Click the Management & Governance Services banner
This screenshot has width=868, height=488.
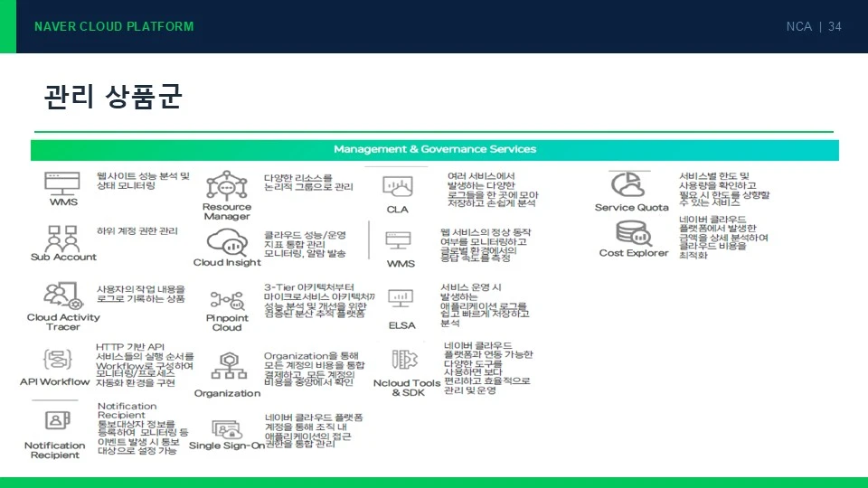435,149
